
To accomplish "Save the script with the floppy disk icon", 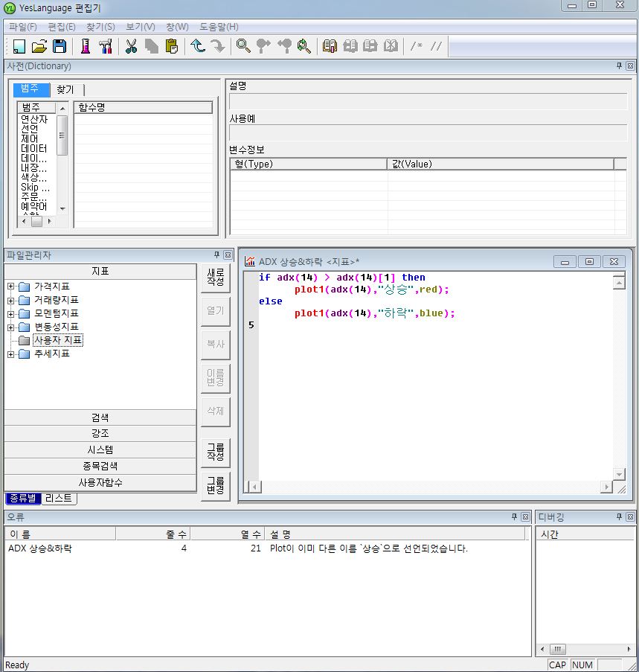I will click(x=59, y=46).
